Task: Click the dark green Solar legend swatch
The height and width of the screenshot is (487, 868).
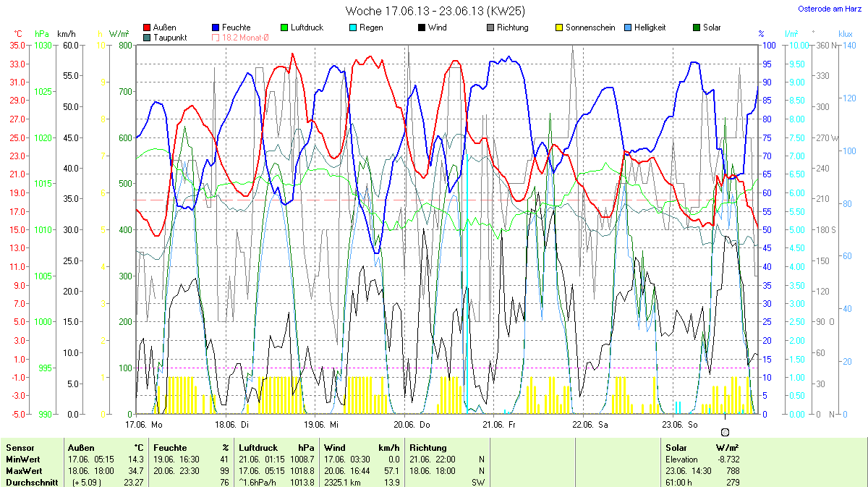Action: (x=696, y=28)
